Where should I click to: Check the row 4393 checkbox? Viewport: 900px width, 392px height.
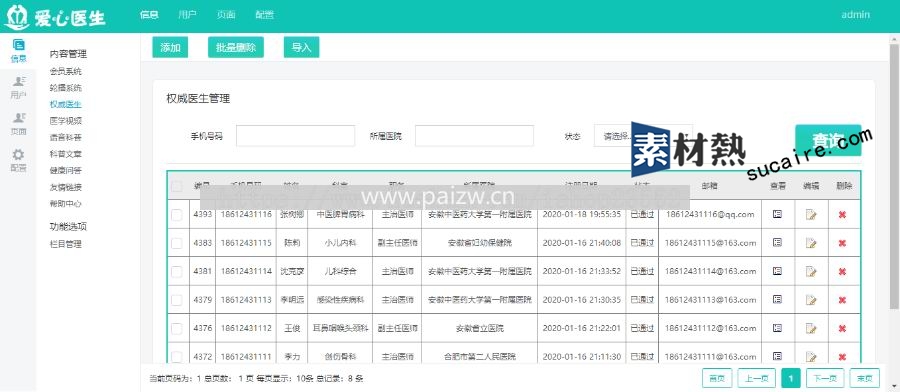tap(177, 215)
